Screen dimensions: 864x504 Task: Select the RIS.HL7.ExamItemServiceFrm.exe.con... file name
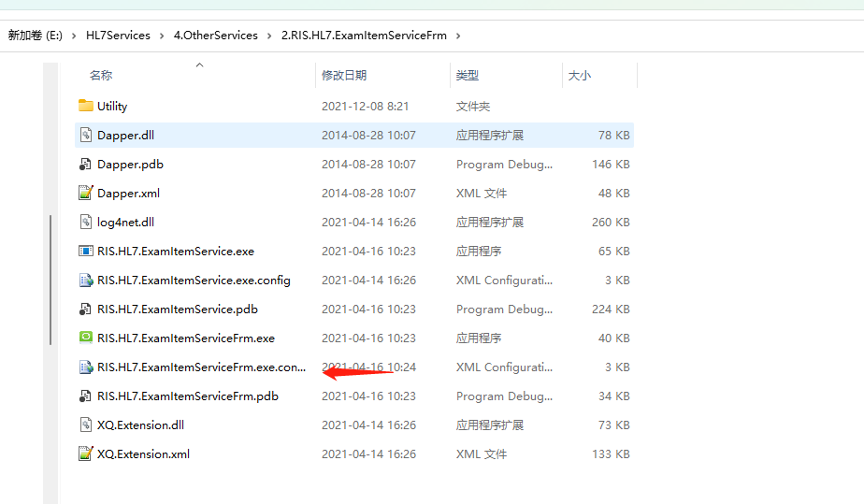click(201, 367)
